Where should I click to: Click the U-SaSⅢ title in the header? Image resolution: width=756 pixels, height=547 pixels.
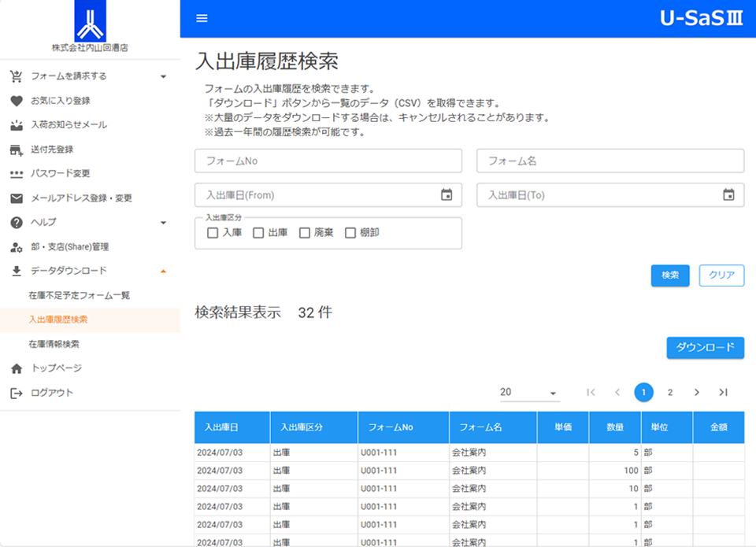coord(702,18)
